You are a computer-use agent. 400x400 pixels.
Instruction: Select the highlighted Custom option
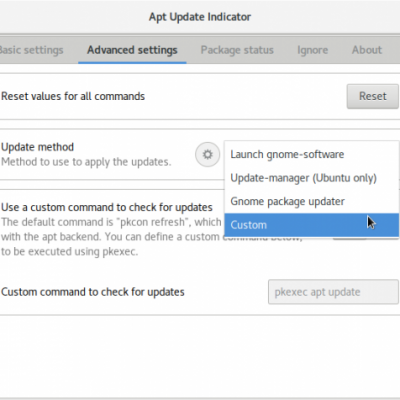311,225
